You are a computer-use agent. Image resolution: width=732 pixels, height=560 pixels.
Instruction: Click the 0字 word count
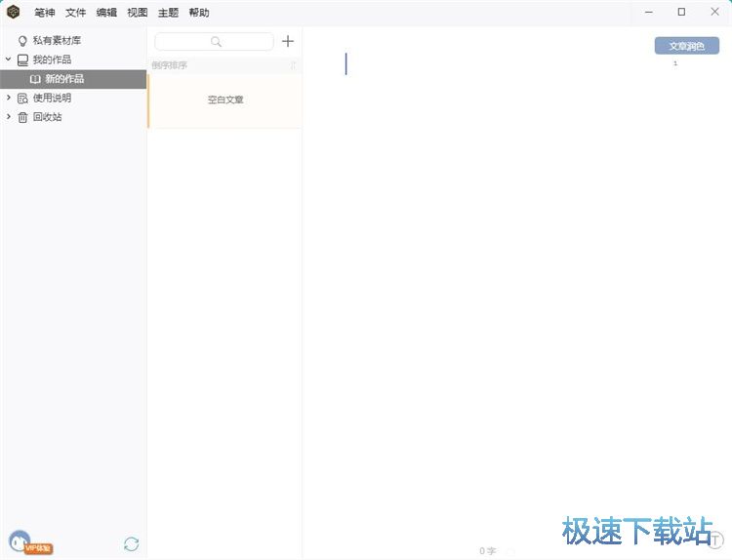pyautogui.click(x=487, y=551)
